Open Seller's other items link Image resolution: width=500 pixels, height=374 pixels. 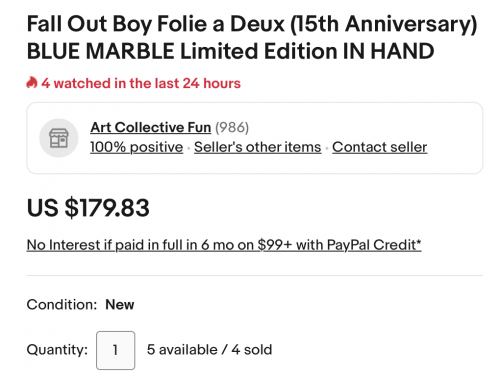(x=258, y=147)
